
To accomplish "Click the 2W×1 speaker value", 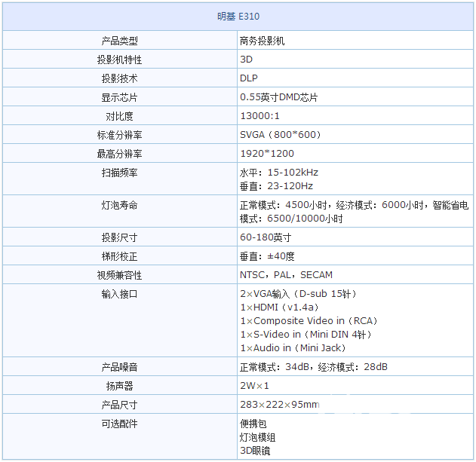I will (x=254, y=386).
